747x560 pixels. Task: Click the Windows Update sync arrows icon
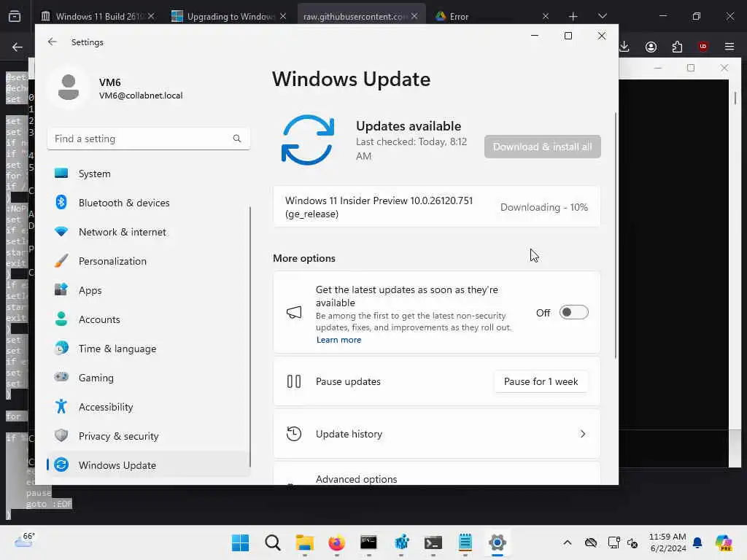click(x=308, y=140)
